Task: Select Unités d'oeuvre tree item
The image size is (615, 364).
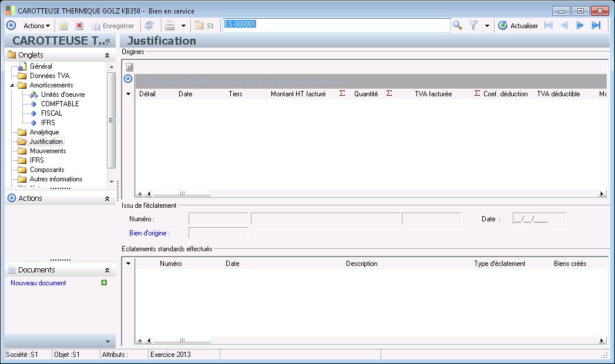Action: tap(63, 95)
